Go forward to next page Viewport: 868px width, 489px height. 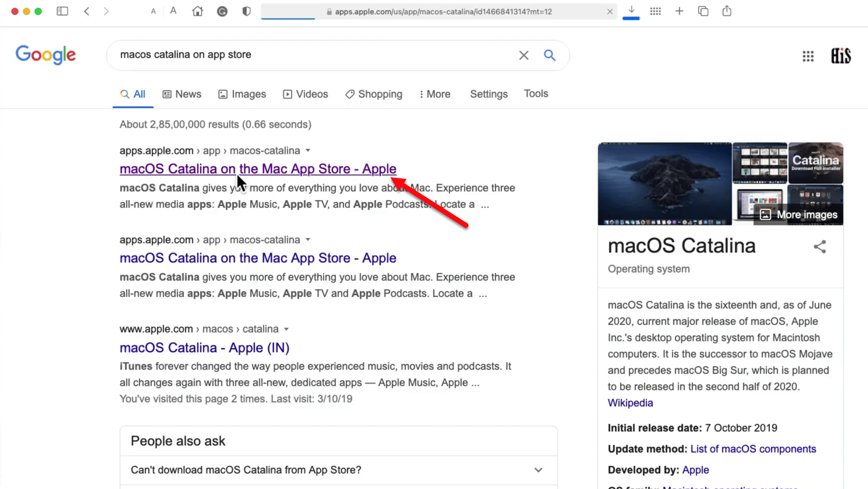(106, 11)
